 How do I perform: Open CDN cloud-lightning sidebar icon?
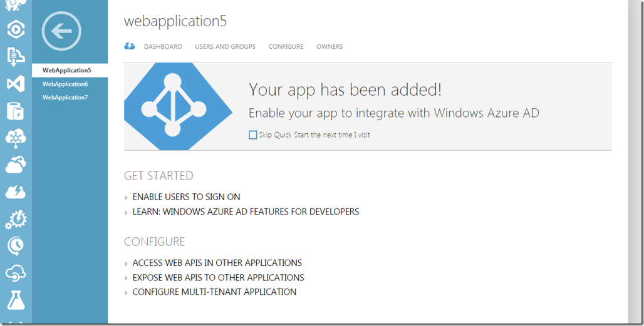[16, 192]
